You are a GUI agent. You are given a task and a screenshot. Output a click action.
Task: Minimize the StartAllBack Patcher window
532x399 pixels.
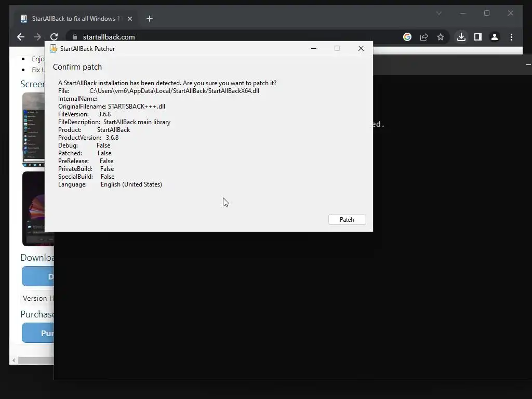tap(314, 48)
